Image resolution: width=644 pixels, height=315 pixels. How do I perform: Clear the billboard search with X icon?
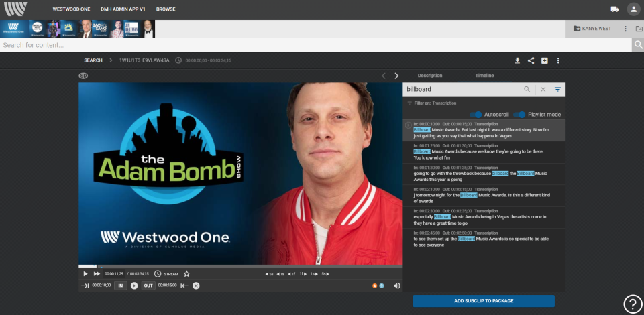click(x=543, y=89)
